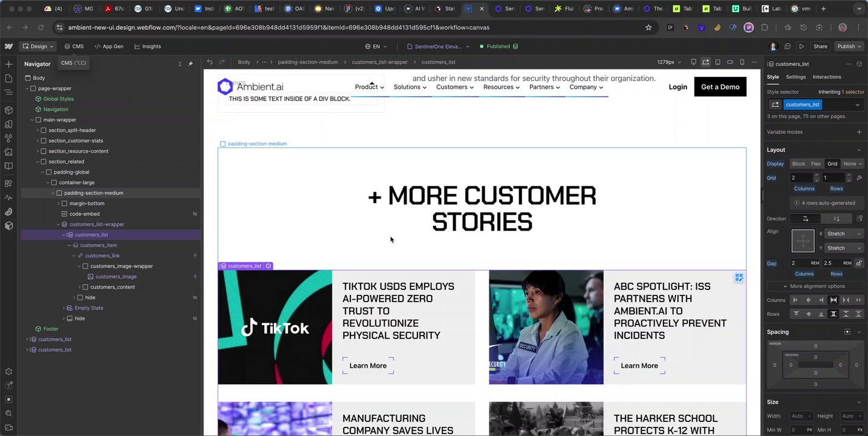Open the EN locale dropdown

point(376,46)
